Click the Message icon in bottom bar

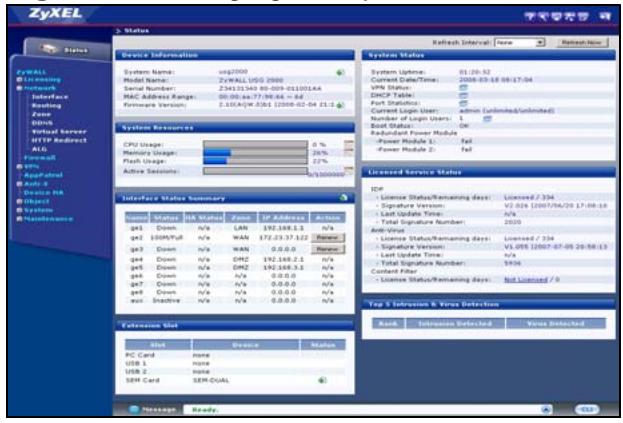point(135,409)
